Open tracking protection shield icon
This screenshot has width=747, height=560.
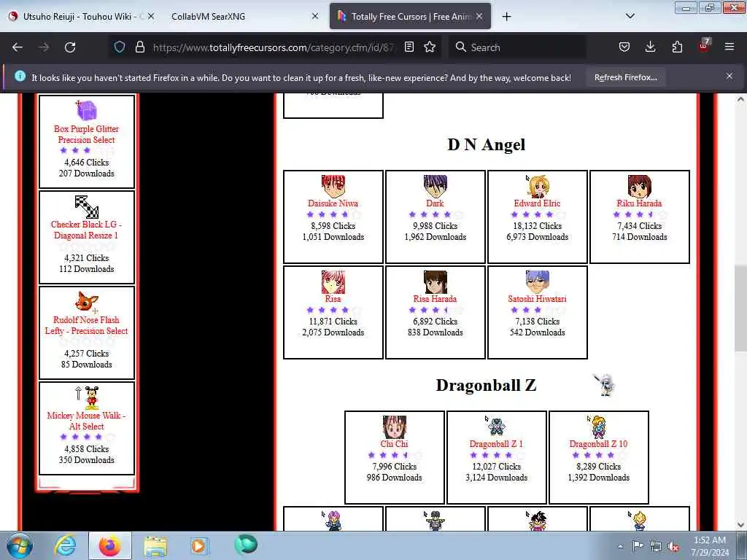[x=120, y=47]
